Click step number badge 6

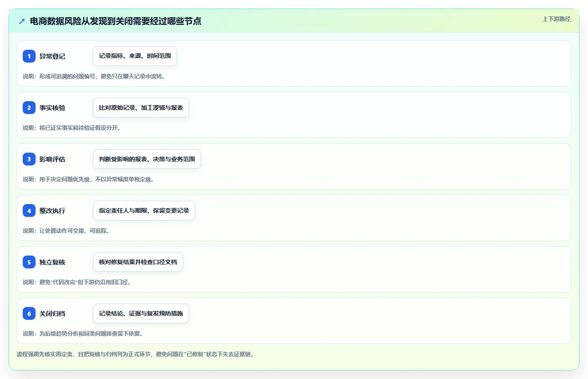tap(29, 313)
